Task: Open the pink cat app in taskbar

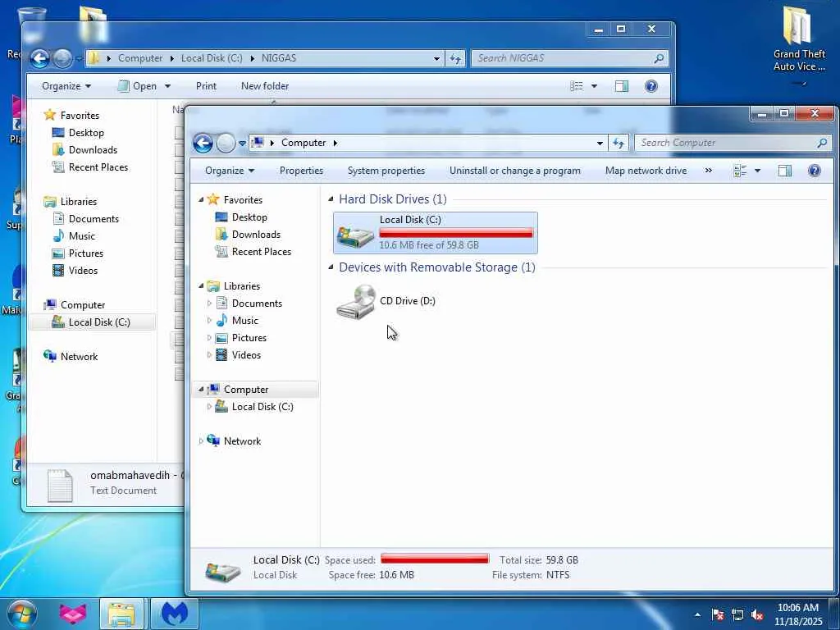Action: (x=73, y=614)
